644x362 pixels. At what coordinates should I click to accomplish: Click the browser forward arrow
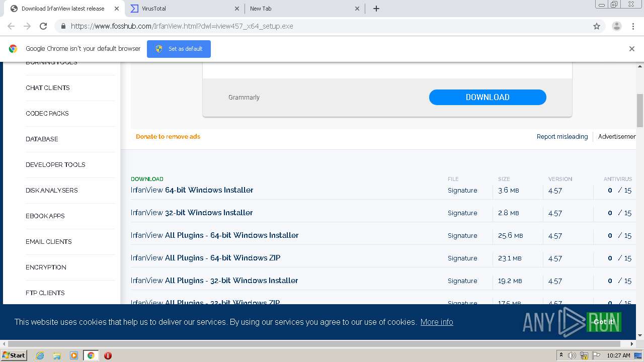pos(27,26)
